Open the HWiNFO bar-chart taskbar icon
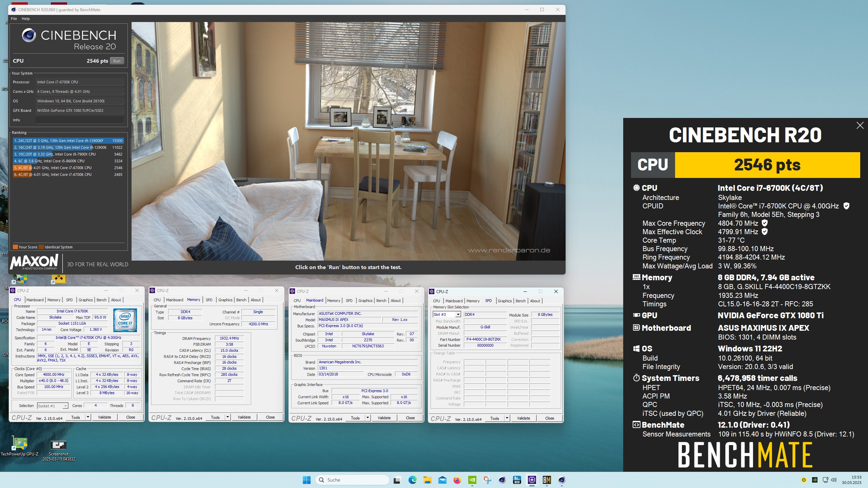The image size is (868, 488). coord(517,480)
